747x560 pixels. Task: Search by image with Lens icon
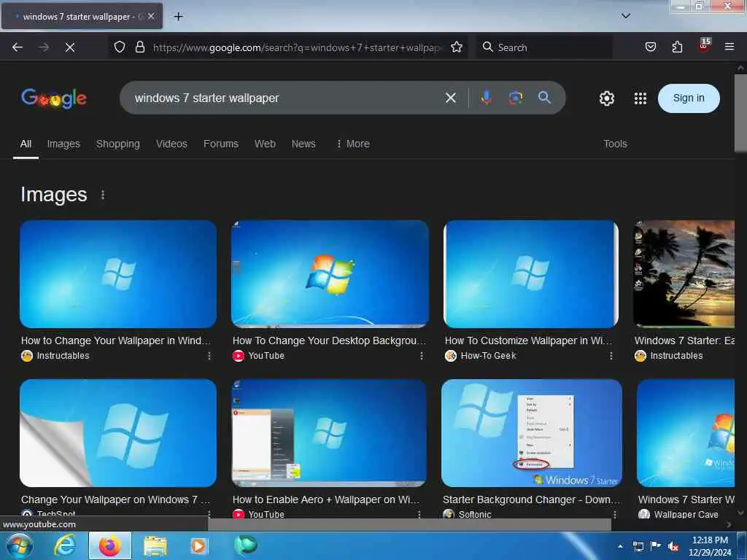pyautogui.click(x=516, y=98)
